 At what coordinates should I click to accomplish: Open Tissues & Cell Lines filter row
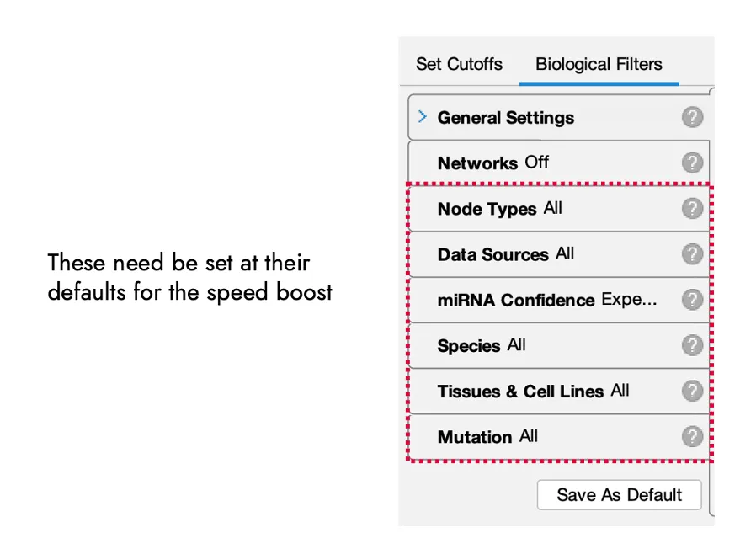pyautogui.click(x=533, y=391)
